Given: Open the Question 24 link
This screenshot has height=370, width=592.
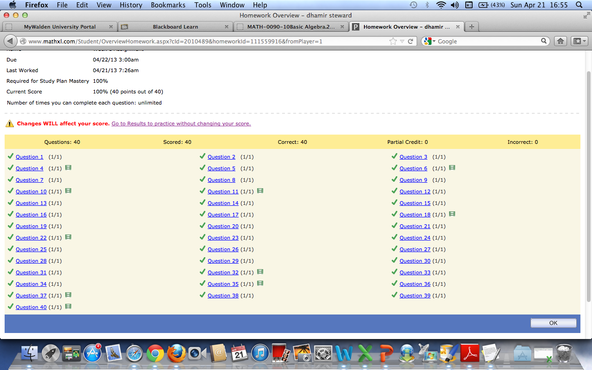Looking at the screenshot, I should [415, 237].
